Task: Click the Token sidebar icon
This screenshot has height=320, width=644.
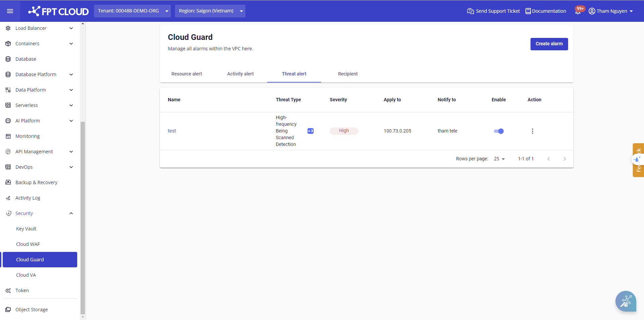Action: pyautogui.click(x=8, y=290)
